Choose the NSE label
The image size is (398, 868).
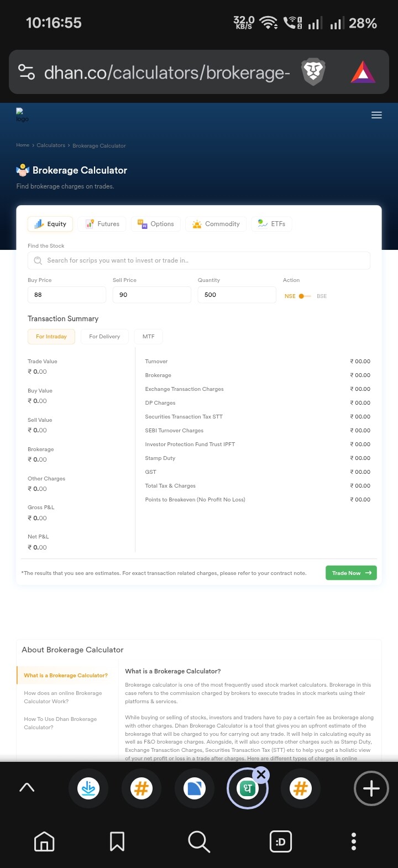point(290,296)
